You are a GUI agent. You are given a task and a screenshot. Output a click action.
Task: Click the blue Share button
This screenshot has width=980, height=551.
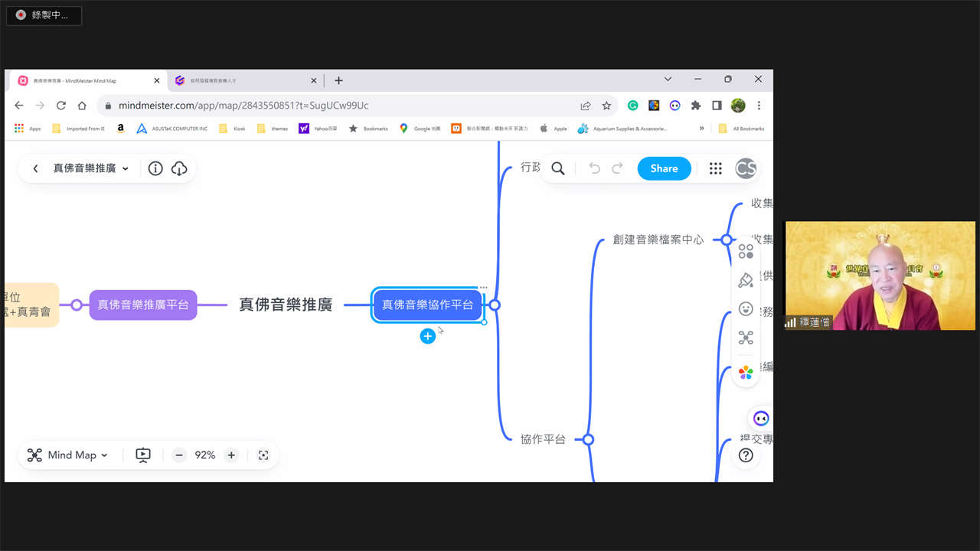point(664,168)
